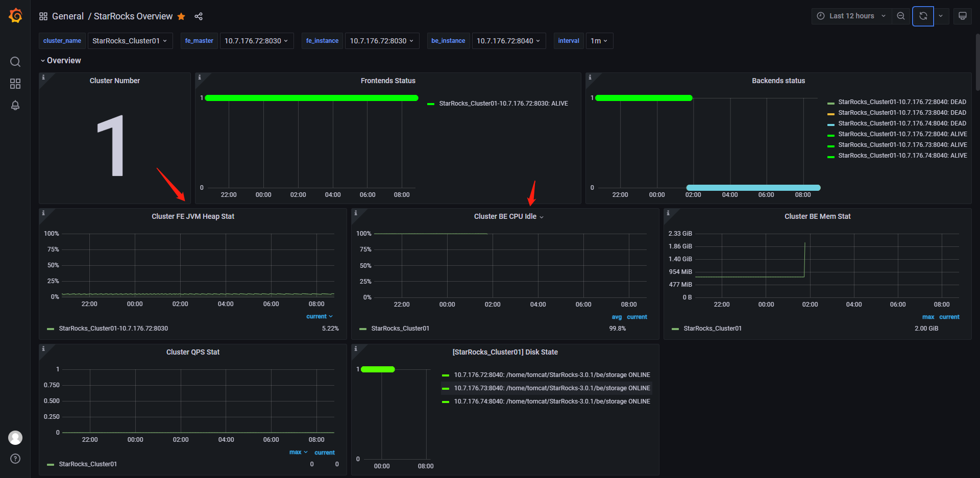Toggle the StarRocks_Cluster01-10.7.176.72:8040 DEAD legend series
The width and height of the screenshot is (980, 478).
pyautogui.click(x=901, y=102)
